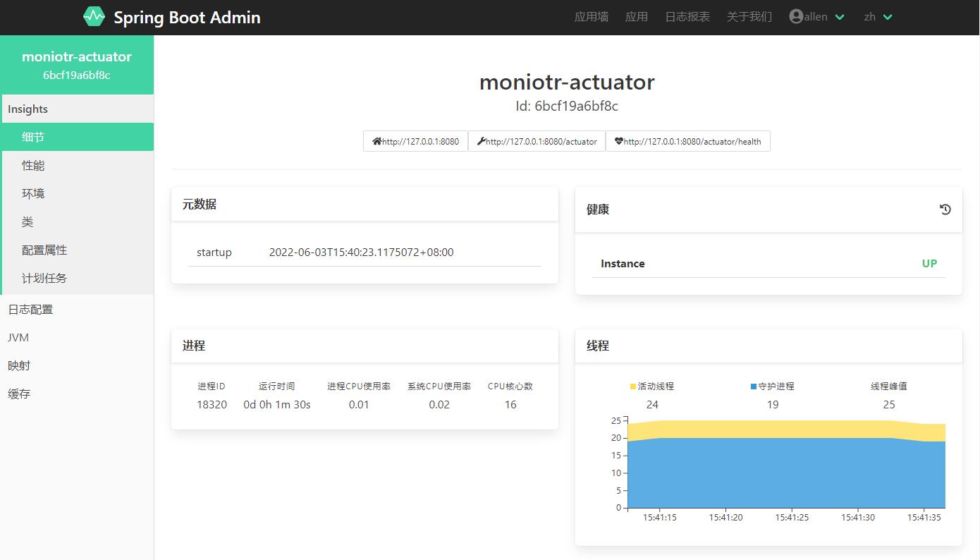Click the user avatar icon beside allen

(x=796, y=16)
